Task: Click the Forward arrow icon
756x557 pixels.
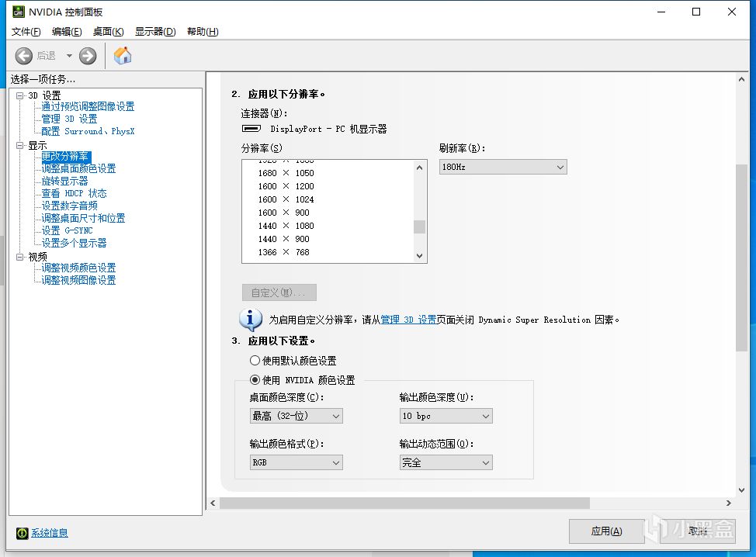Action: (x=88, y=56)
